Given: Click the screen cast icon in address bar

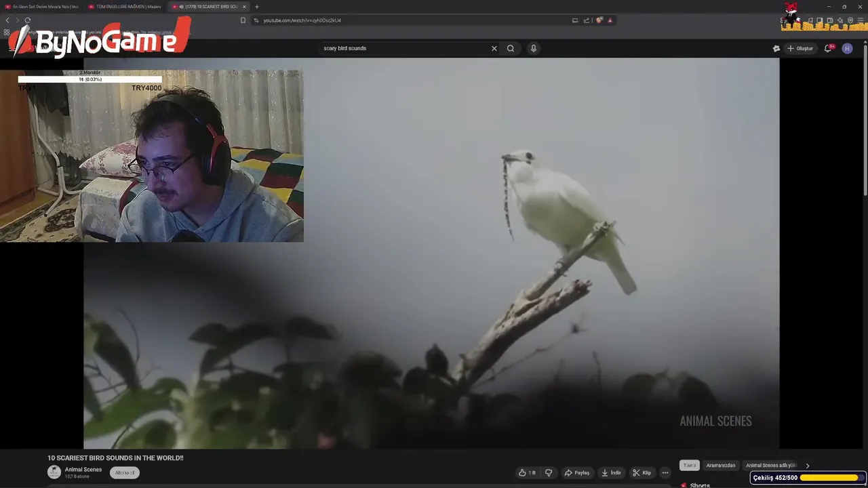Looking at the screenshot, I should tap(575, 20).
